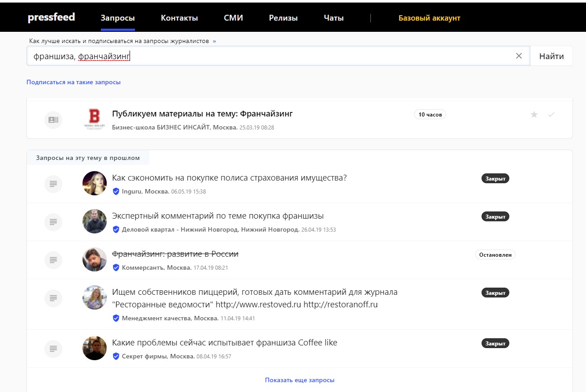Image resolution: width=586 pixels, height=392 pixels.
Task: Open Базовый аккаунт menu
Action: 429,18
